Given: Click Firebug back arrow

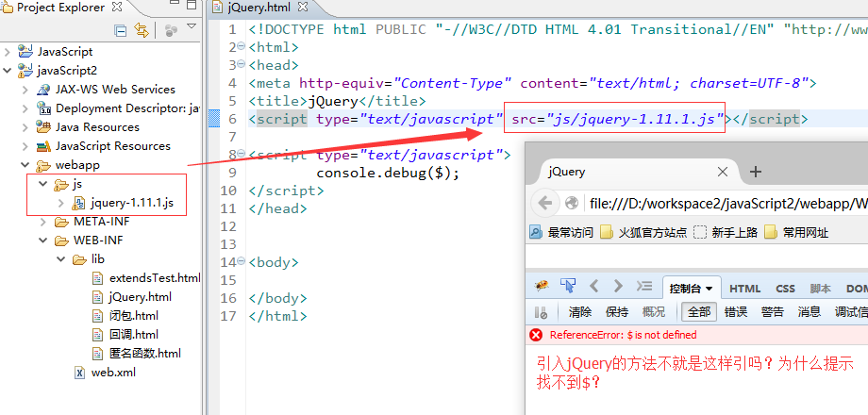Looking at the screenshot, I should (594, 286).
